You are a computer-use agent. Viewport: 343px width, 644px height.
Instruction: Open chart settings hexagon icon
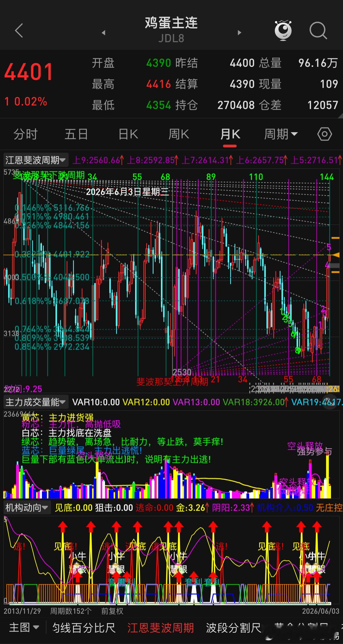click(325, 134)
